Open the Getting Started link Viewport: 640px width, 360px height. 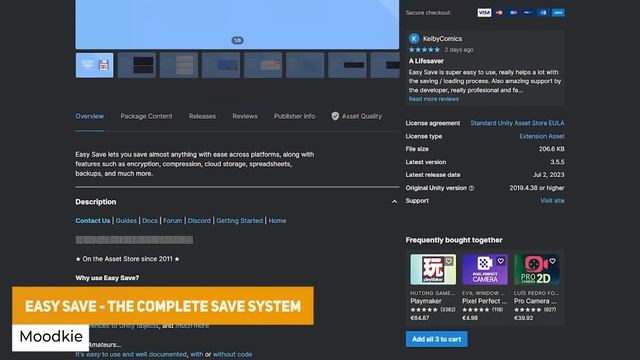pyautogui.click(x=240, y=220)
